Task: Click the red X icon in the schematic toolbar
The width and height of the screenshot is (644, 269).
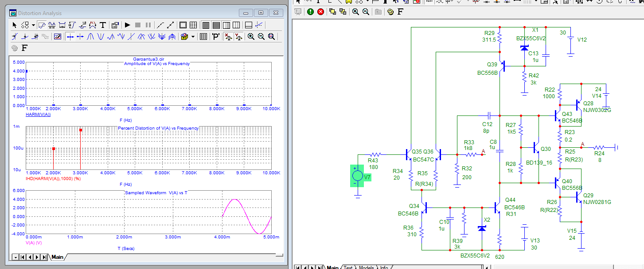Action: point(320,12)
